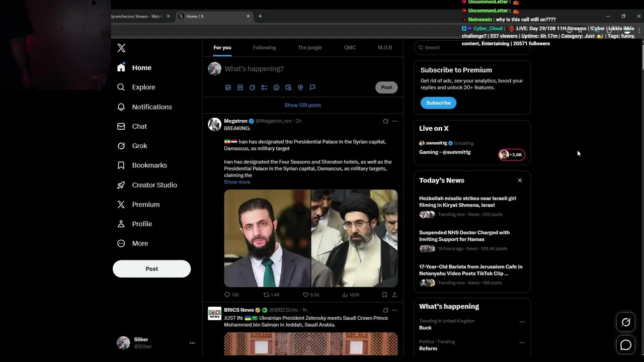Open the Explore page
Viewport: 644px width, 362px height.
[x=136, y=87]
